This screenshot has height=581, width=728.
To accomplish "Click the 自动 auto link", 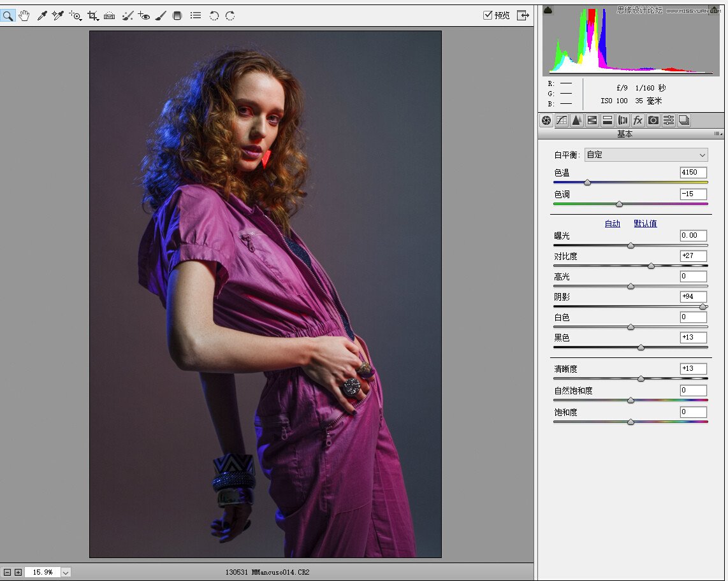I will point(612,224).
